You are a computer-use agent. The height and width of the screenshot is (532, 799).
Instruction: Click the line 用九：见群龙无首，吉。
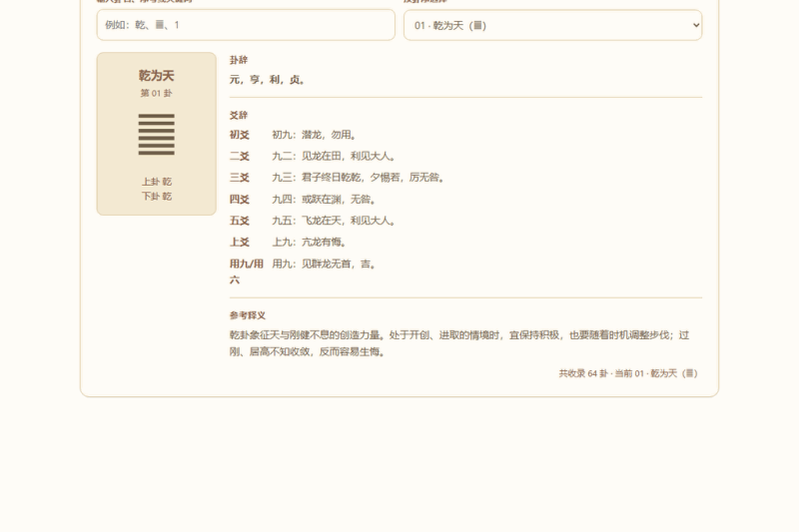tap(324, 265)
